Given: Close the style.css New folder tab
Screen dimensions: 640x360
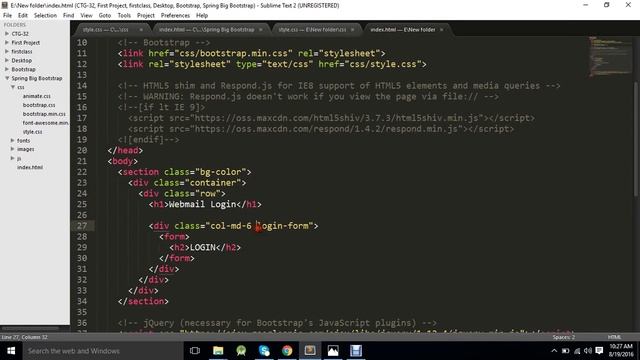Looking at the screenshot, I should 353,30.
